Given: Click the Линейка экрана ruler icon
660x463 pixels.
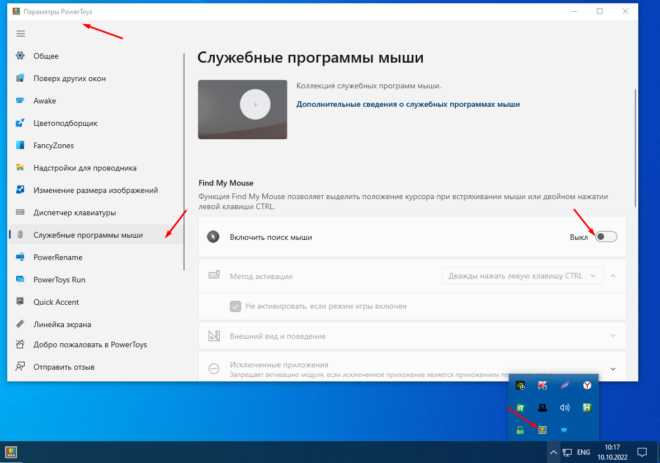Looking at the screenshot, I should point(20,324).
